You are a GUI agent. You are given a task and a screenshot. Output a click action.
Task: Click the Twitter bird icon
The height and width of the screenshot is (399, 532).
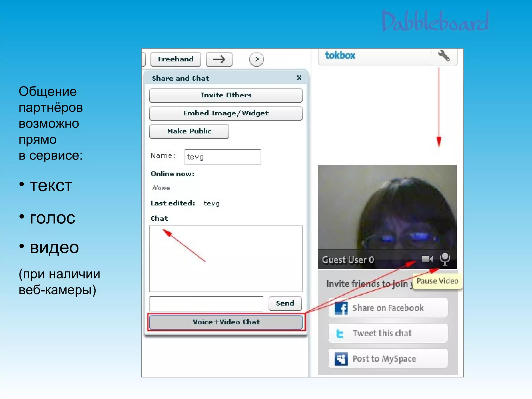coord(340,333)
